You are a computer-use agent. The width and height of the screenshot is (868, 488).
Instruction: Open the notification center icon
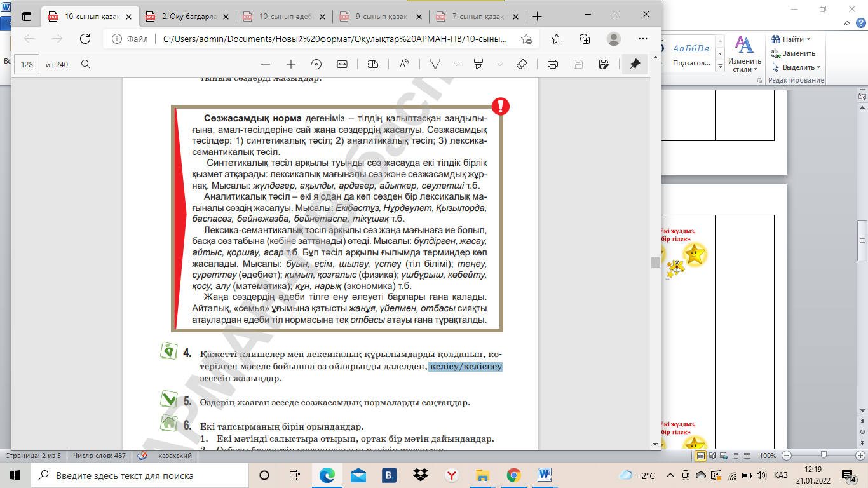tap(848, 475)
